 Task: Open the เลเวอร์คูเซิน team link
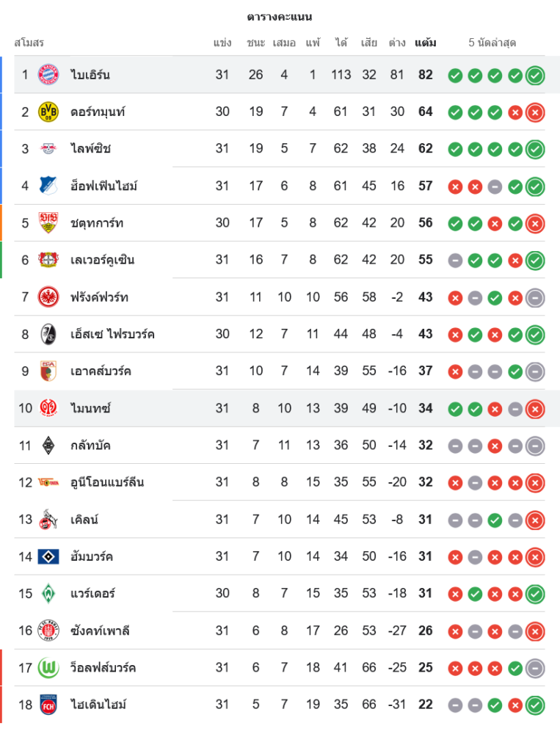pyautogui.click(x=102, y=260)
